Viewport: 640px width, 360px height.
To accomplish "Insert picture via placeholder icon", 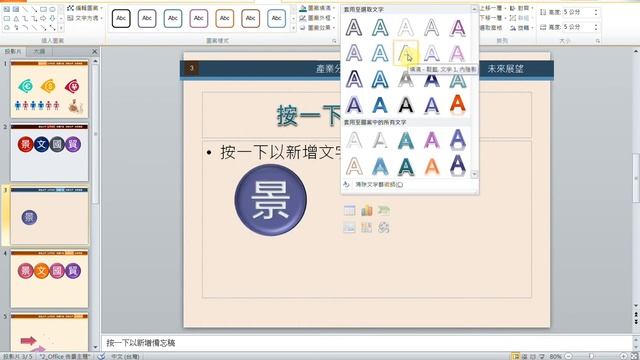I will click(x=349, y=227).
